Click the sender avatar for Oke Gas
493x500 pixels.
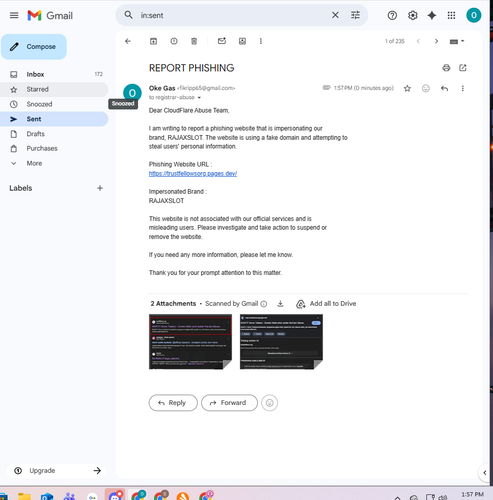132,93
